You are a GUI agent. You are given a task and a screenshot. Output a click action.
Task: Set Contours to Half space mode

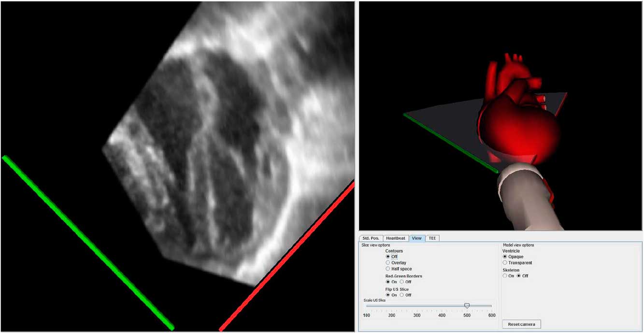388,268
